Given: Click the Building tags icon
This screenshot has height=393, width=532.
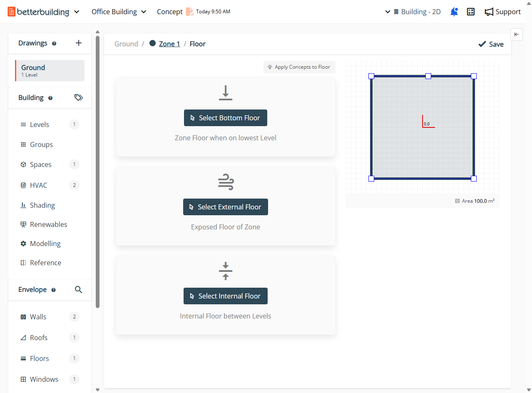Looking at the screenshot, I should point(79,97).
